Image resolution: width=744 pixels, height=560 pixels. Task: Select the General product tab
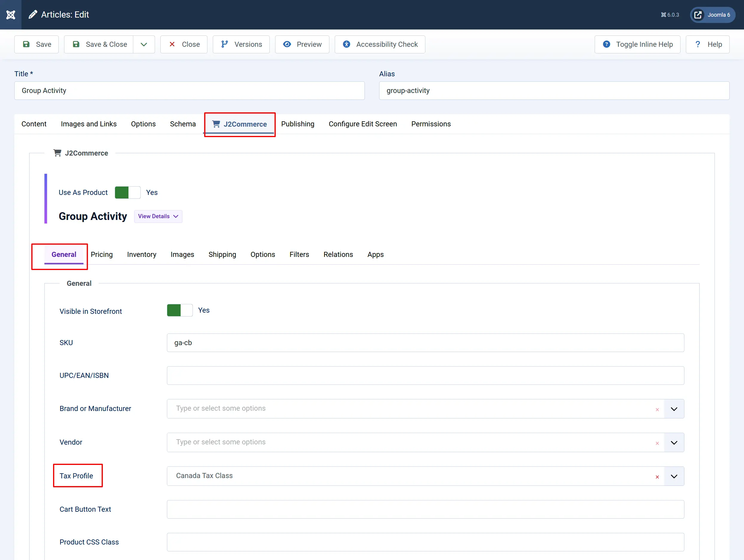point(64,255)
